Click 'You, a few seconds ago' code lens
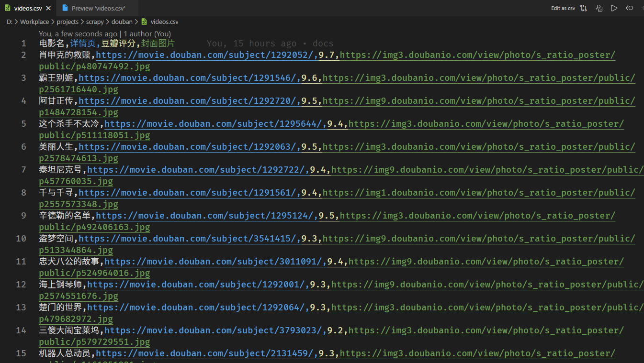The width and height of the screenshot is (644, 363). coord(78,34)
